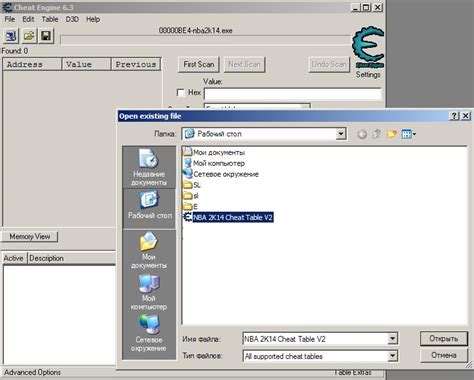474x380 pixels.
Task: Click the Имя файла text field
Action: (x=316, y=339)
